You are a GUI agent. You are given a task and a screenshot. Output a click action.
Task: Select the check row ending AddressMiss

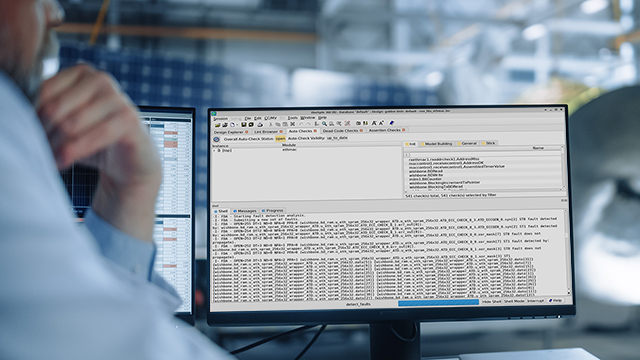[444, 159]
